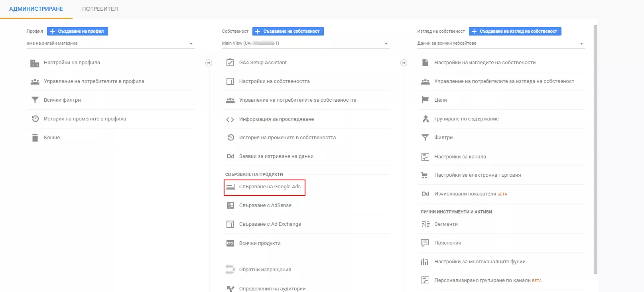The height and width of the screenshot is (292, 644).
Task: Click Dd icon beside Заявки за изтриване на данни
Action: pos(230,156)
